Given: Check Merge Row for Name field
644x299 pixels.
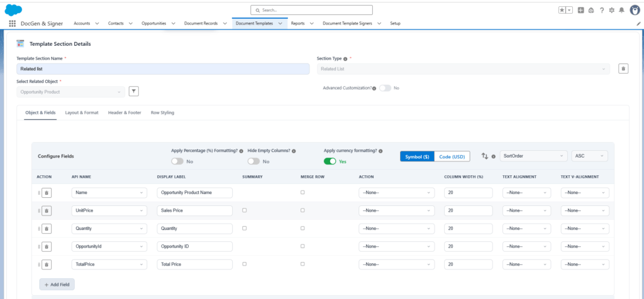Looking at the screenshot, I should tap(303, 192).
